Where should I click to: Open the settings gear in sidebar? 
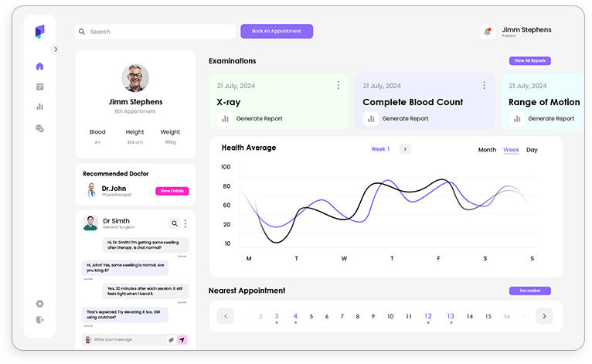coord(39,304)
